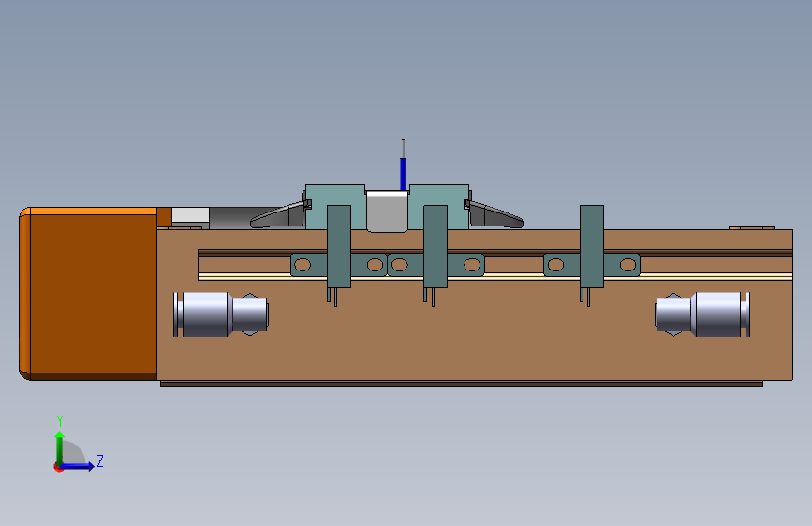Select the white block next to the orange cap
Image resolution: width=812 pixels, height=526 pixels.
point(190,215)
